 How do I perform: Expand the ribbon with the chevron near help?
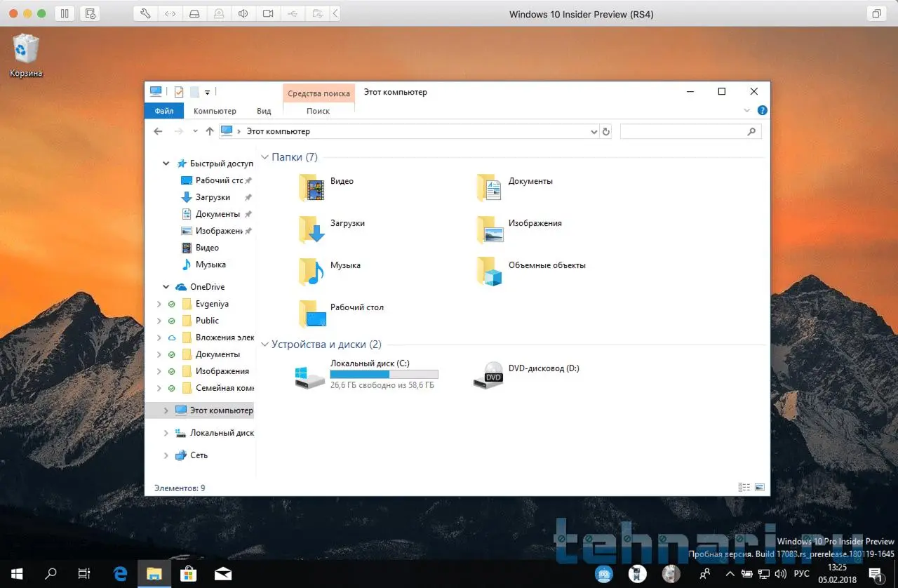coord(746,111)
